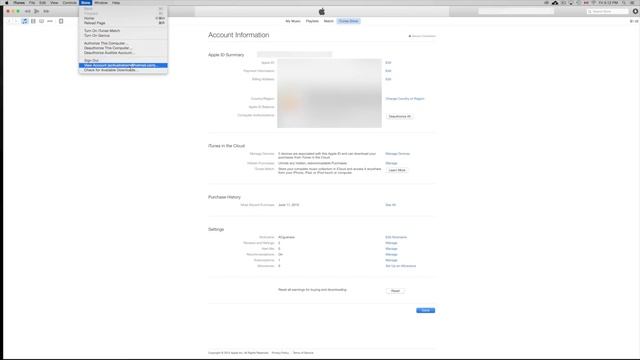640x360 pixels.
Task: Open the File menu
Action: tap(32, 2)
